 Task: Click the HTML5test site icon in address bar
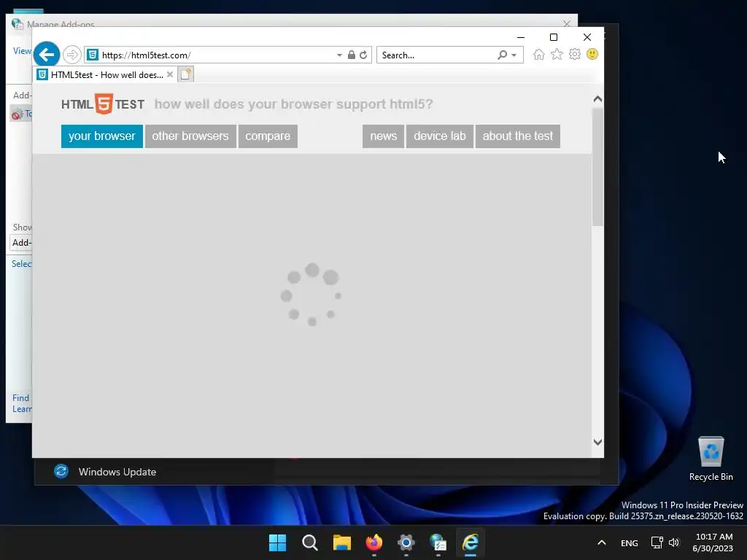(x=93, y=55)
